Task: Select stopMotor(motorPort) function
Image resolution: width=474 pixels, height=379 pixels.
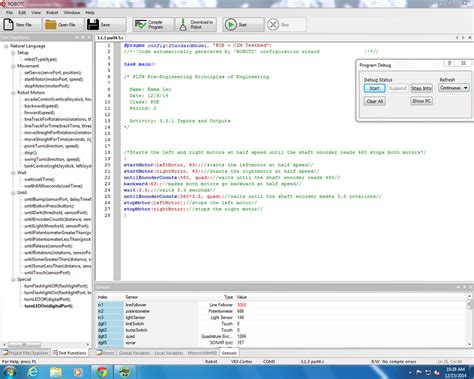Action: pos(47,86)
